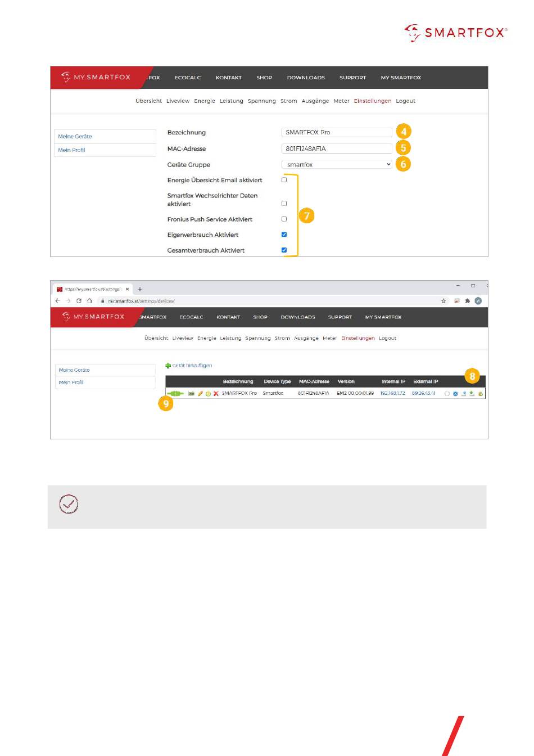The height and width of the screenshot is (756, 534).
Task: Select the version cell EM2 00.00.01.99
Action: tap(355, 394)
